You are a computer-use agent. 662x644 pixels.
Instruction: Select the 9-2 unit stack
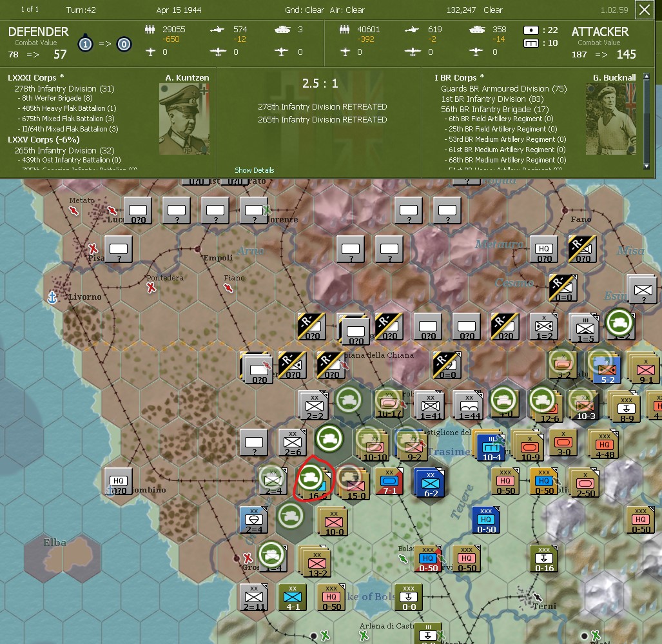coord(412,445)
